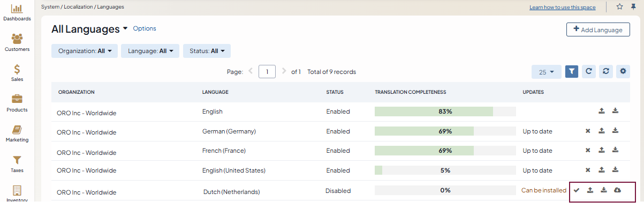644x216 pixels.
Task: Reset the grid with double-arrow icon
Action: 605,71
